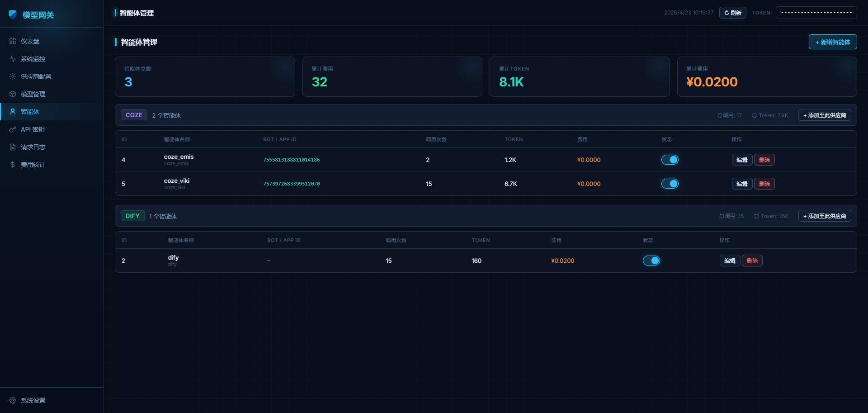Screen dimensions: 868x413
Task: Click the 新增智能体 button
Action: pyautogui.click(x=833, y=42)
